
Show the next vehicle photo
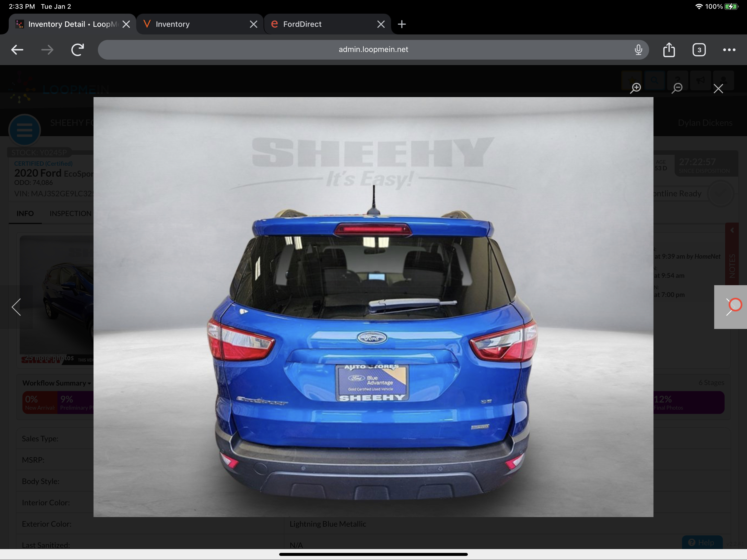(730, 307)
